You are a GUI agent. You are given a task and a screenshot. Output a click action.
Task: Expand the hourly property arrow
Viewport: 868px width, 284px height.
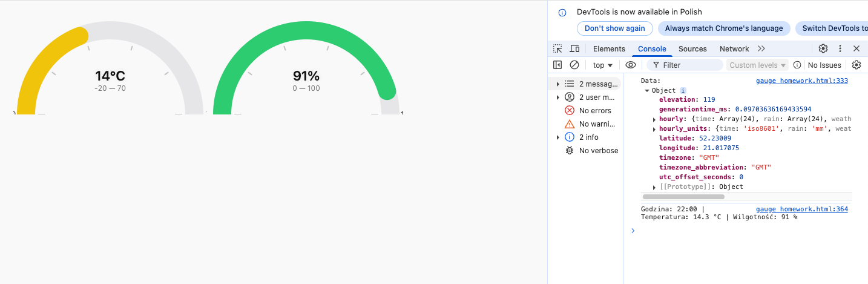[x=654, y=120]
